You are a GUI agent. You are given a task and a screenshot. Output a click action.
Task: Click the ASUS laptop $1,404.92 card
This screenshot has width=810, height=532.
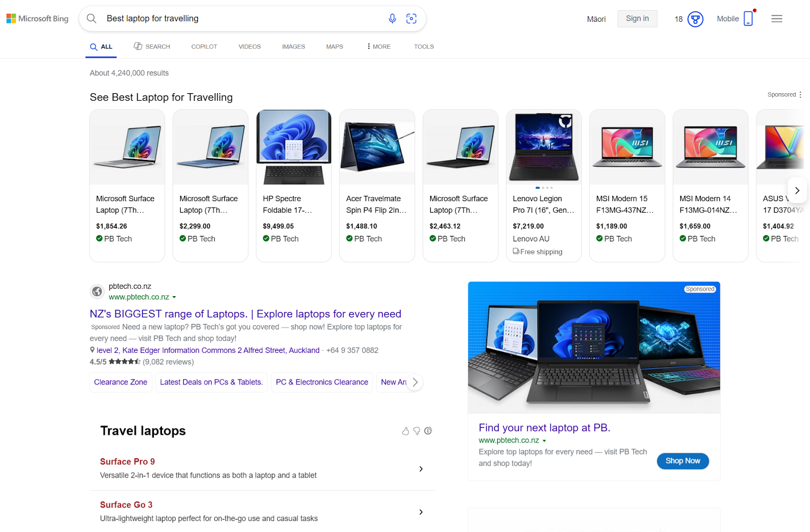[780, 186]
